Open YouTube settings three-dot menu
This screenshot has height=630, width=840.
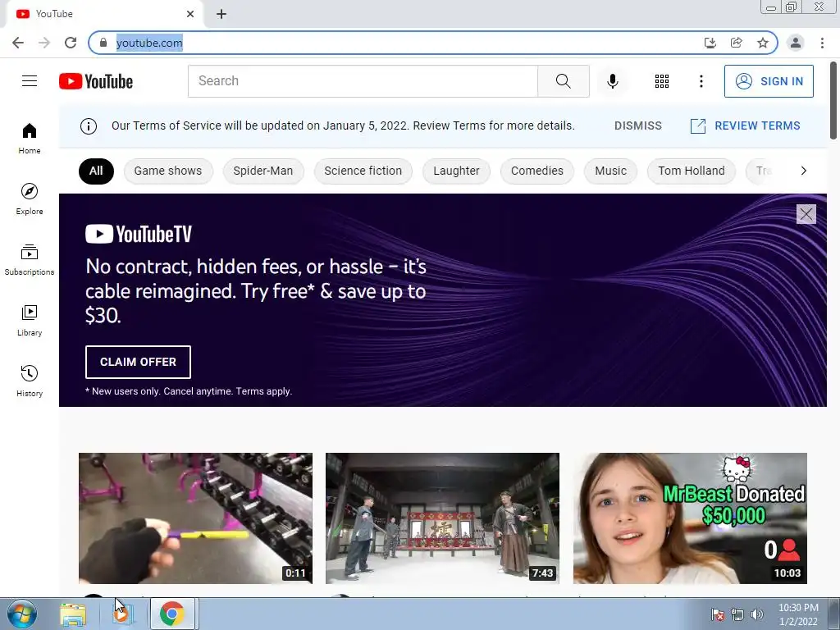[x=701, y=81]
